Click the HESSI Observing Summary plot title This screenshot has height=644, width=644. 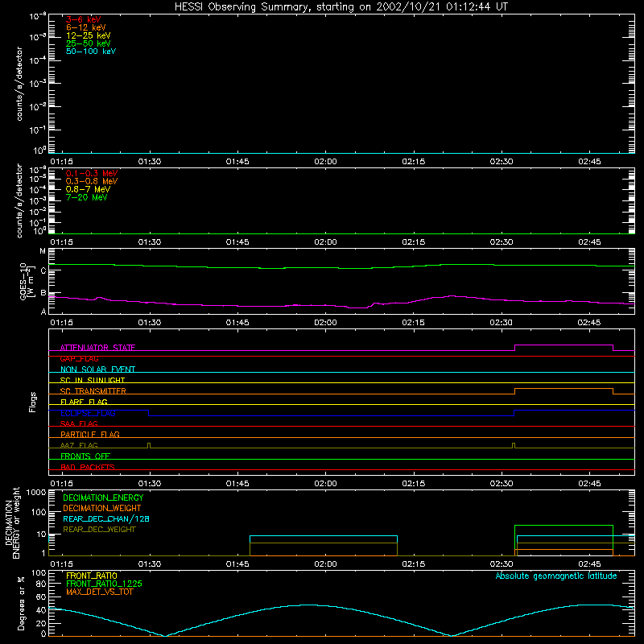pyautogui.click(x=341, y=7)
